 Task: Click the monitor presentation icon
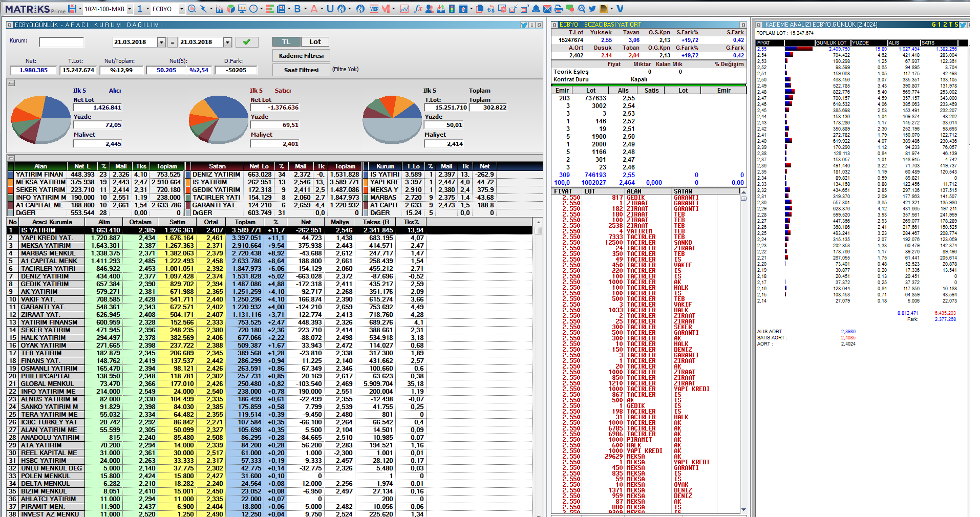[242, 9]
